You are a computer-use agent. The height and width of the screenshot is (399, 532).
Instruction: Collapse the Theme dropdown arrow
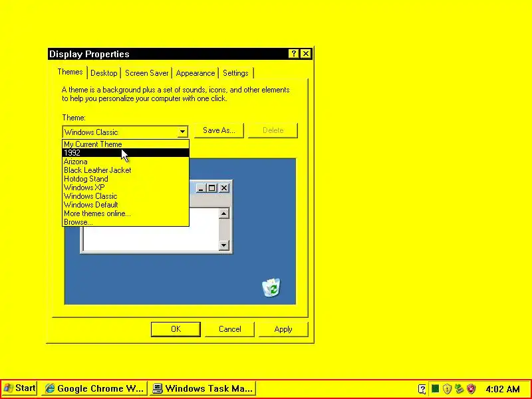(182, 132)
